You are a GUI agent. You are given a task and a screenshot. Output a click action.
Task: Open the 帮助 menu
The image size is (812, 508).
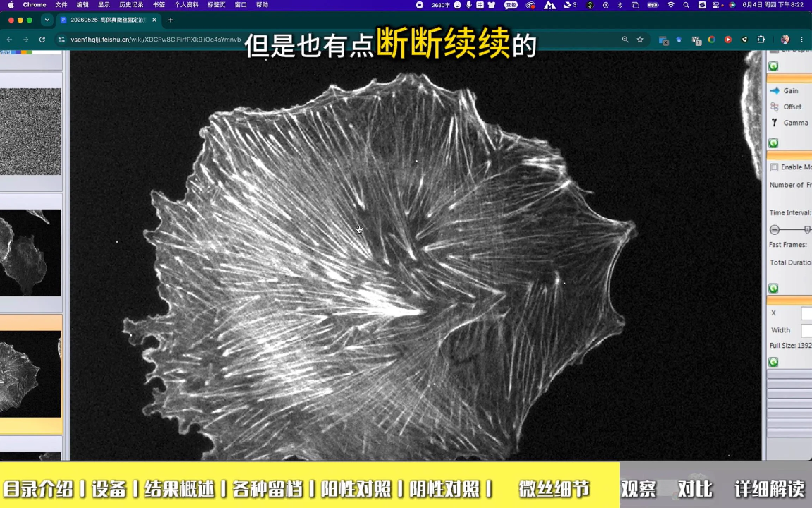click(262, 5)
